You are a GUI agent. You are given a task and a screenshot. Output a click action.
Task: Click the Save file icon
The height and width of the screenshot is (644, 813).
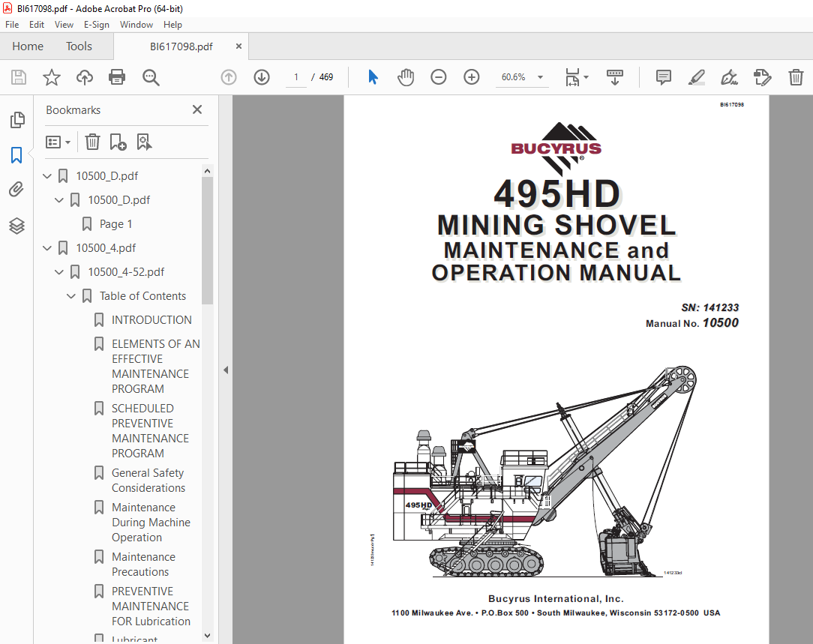(19, 78)
